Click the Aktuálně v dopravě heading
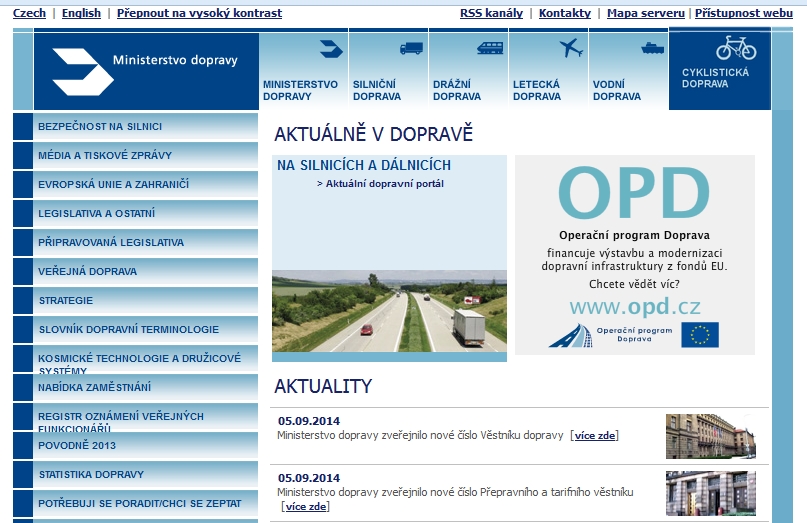 (x=374, y=134)
